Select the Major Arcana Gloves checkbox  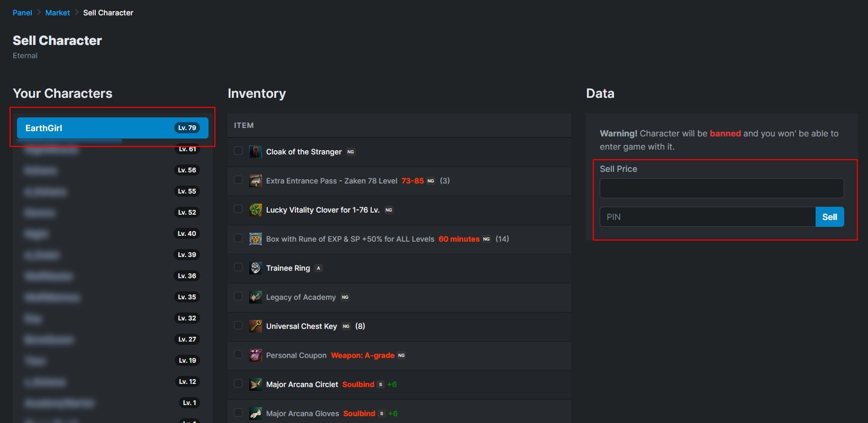point(238,413)
